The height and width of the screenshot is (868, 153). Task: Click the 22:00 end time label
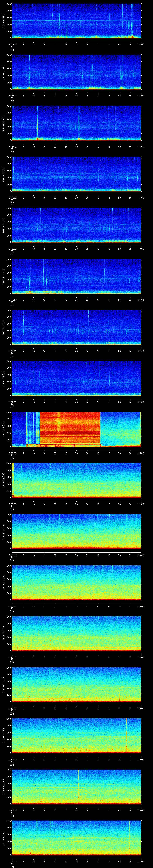pyautogui.click(x=141, y=402)
